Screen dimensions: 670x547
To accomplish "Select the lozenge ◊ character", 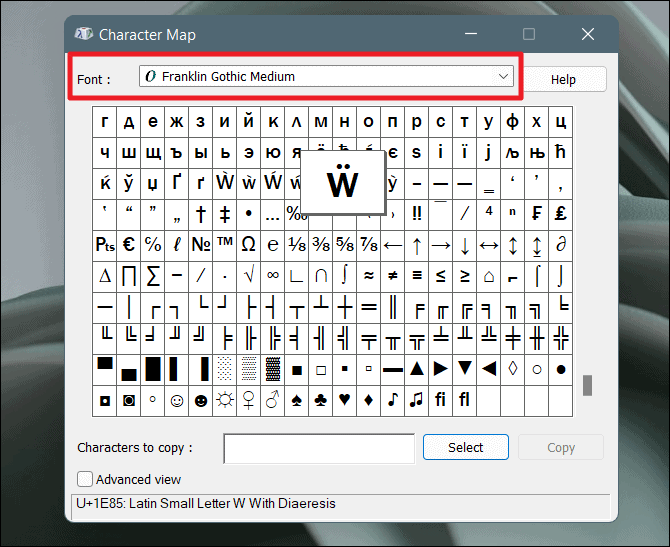I will pyautogui.click(x=513, y=369).
